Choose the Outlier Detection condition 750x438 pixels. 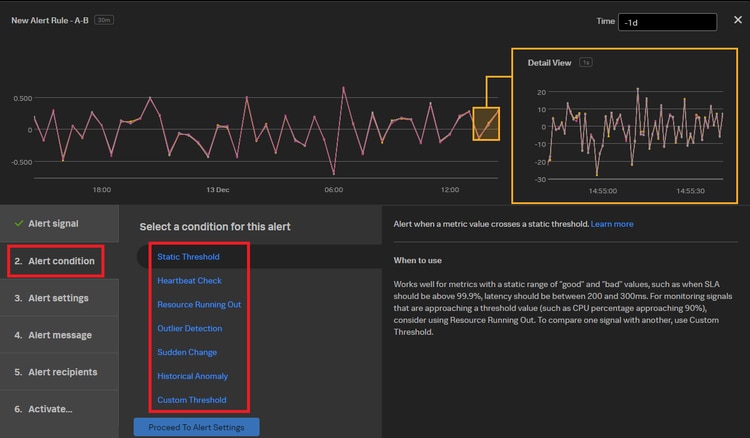tap(190, 329)
